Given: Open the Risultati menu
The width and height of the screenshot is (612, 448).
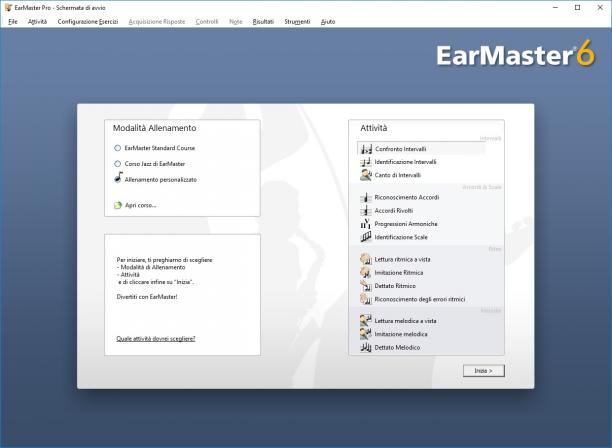Looking at the screenshot, I should point(263,21).
